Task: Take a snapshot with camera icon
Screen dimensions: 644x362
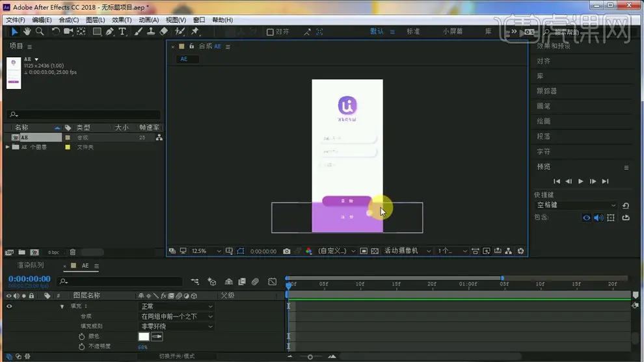Action: click(x=287, y=251)
